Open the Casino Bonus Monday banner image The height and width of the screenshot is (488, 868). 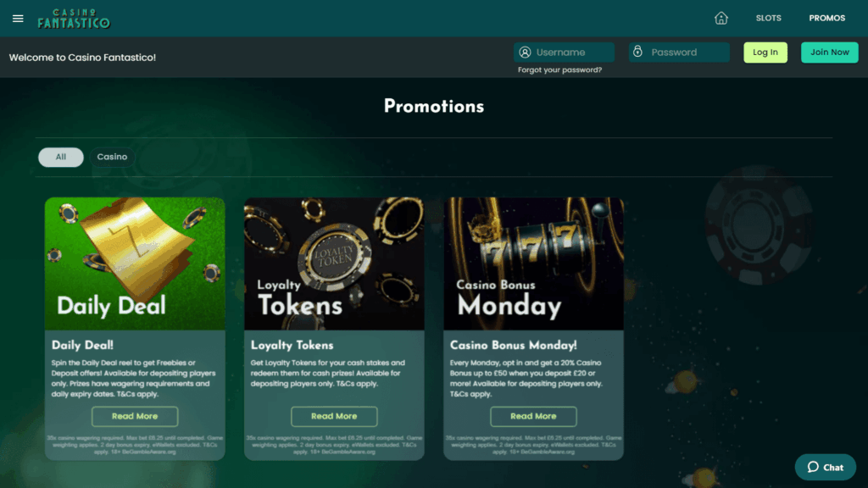coord(533,263)
